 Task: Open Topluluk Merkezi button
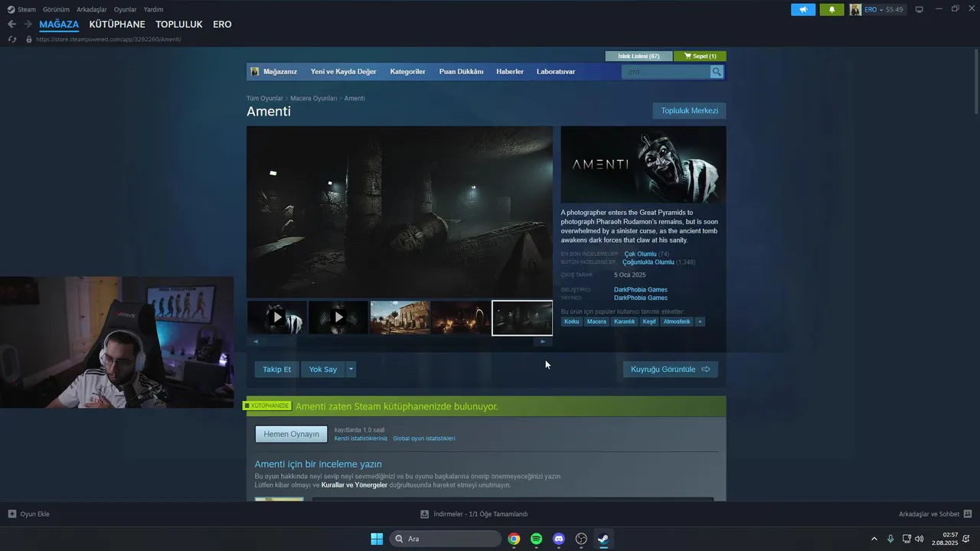pyautogui.click(x=689, y=111)
